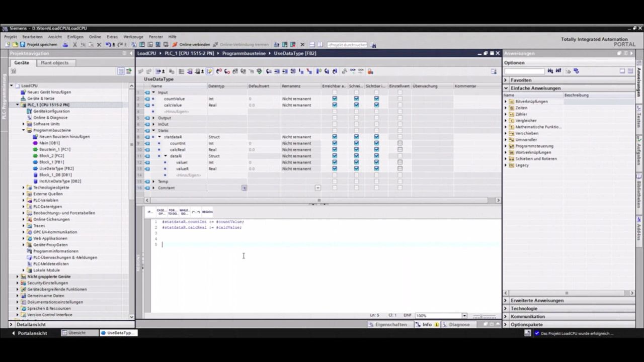Click the Neues Gerät hinzufügen icon
644x362 pixels.
point(23,92)
